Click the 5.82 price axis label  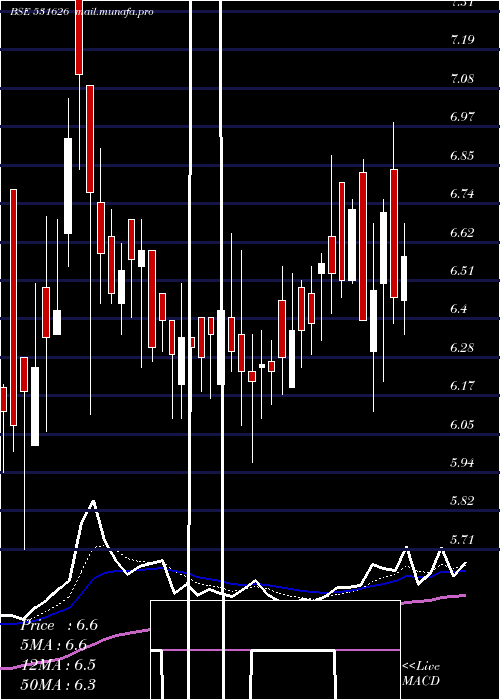pyautogui.click(x=462, y=501)
